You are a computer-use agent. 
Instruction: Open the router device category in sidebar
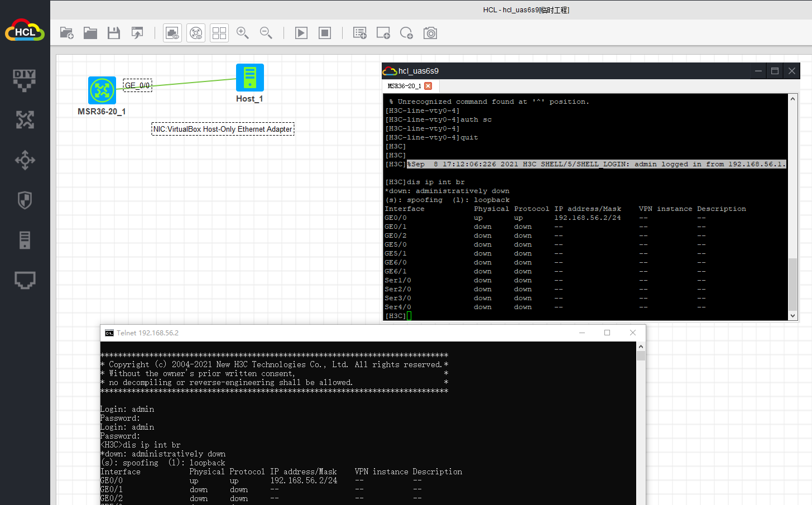25,119
